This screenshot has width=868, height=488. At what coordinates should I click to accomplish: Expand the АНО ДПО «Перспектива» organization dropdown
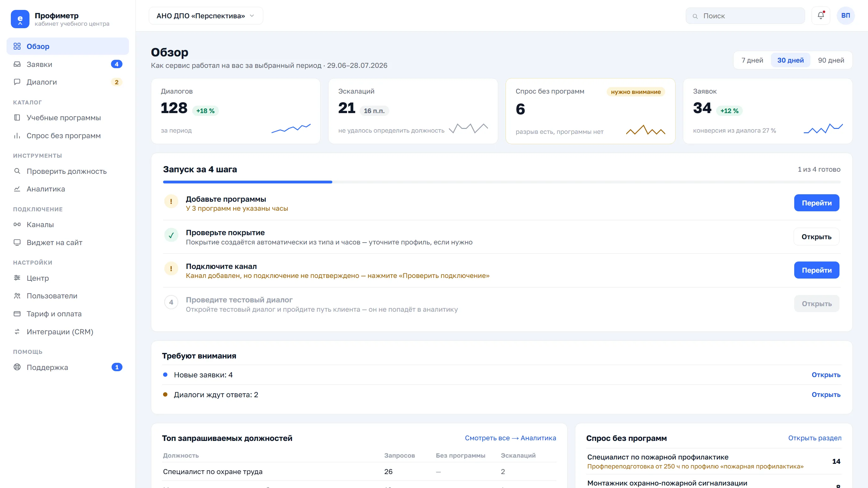206,16
